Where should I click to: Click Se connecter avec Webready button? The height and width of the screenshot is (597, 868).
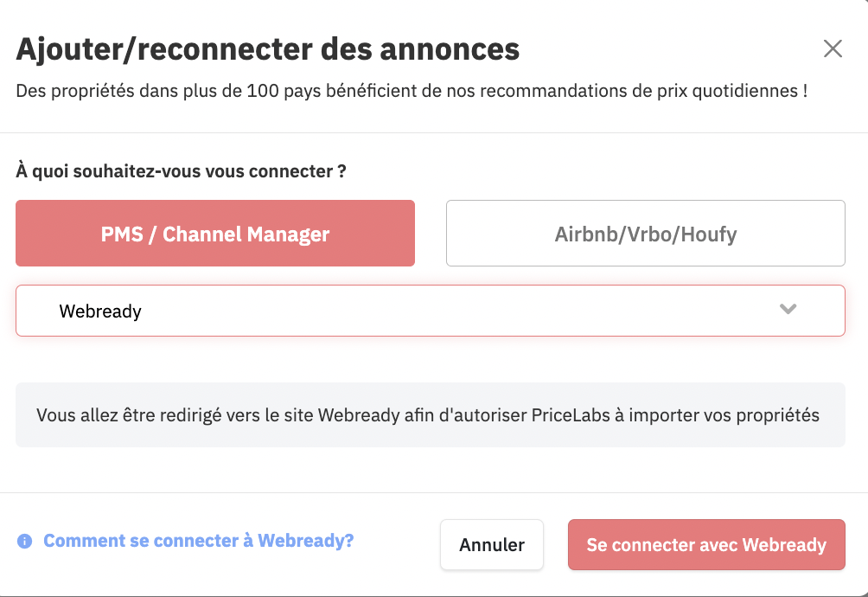coord(706,544)
